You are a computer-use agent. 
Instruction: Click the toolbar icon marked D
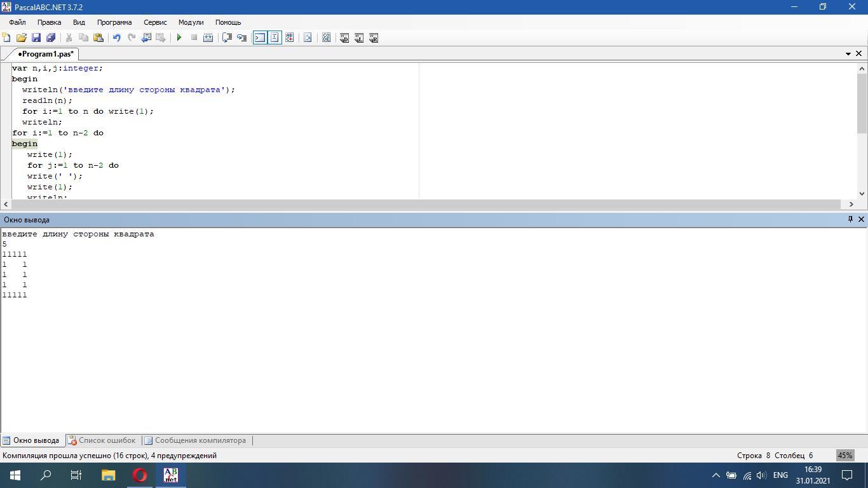coord(344,37)
